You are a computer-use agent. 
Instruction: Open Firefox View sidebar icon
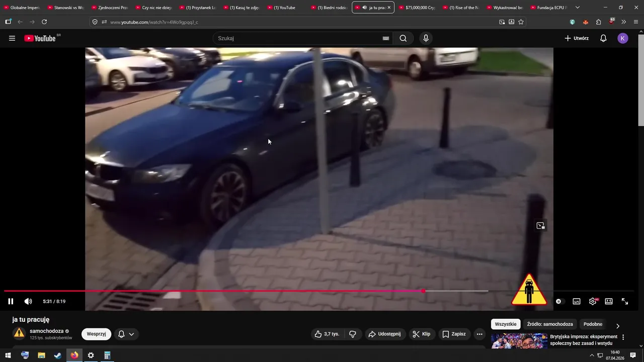[x=8, y=22]
